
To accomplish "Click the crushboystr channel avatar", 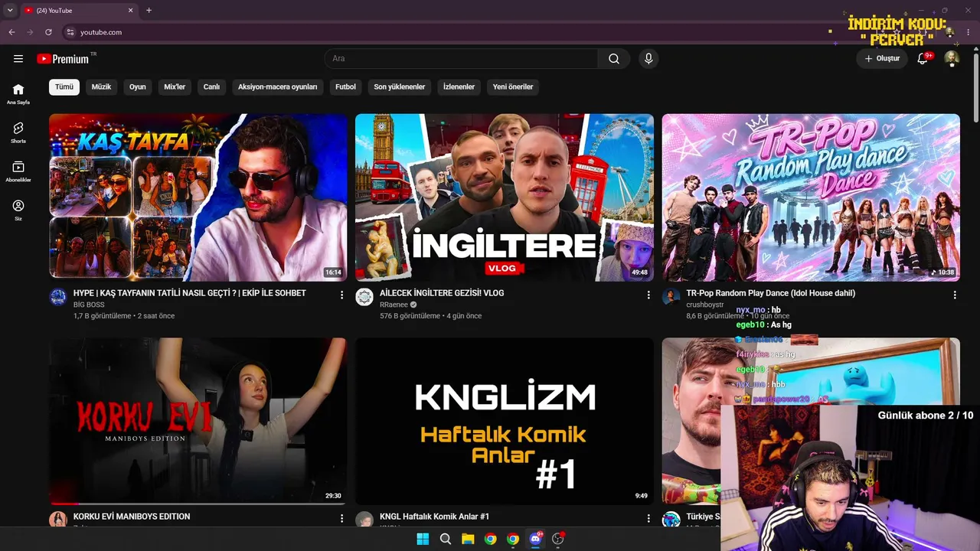I will click(x=671, y=297).
